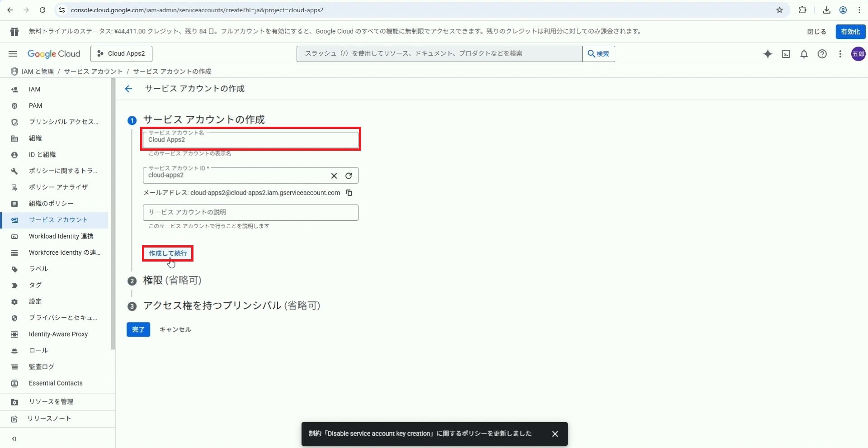Go to Workload Identity 連携 in sidebar
868x448 pixels.
[x=61, y=236]
